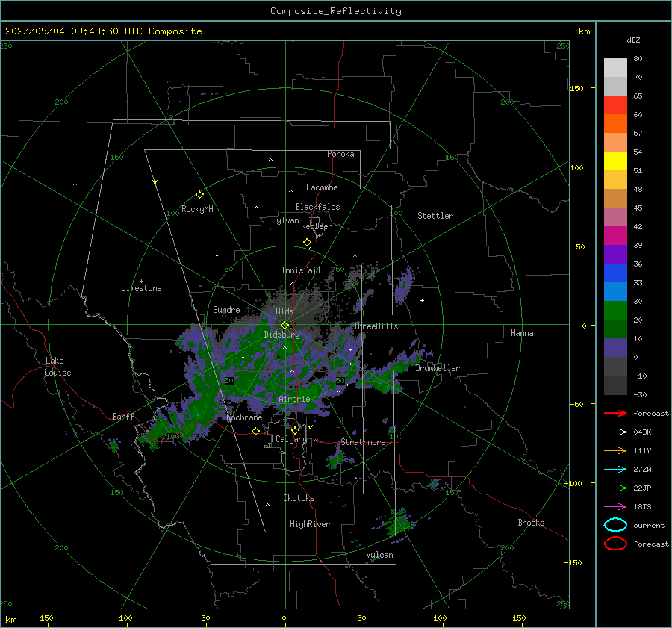672x628 pixels.
Task: Click the Lake Louise label
Action: point(57,367)
